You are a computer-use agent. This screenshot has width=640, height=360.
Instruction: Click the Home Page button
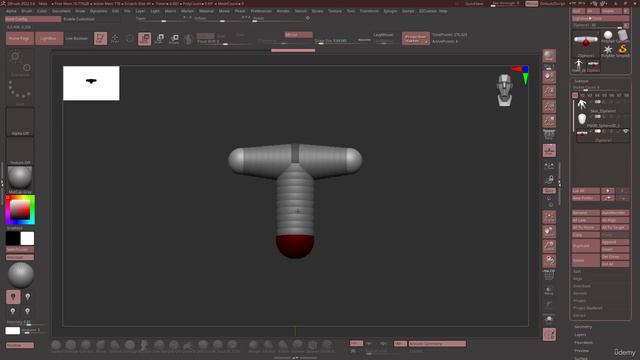click(x=20, y=38)
